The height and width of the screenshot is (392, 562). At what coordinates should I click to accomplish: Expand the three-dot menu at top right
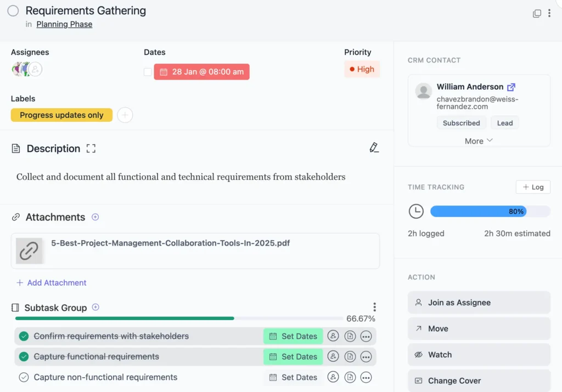tap(550, 13)
